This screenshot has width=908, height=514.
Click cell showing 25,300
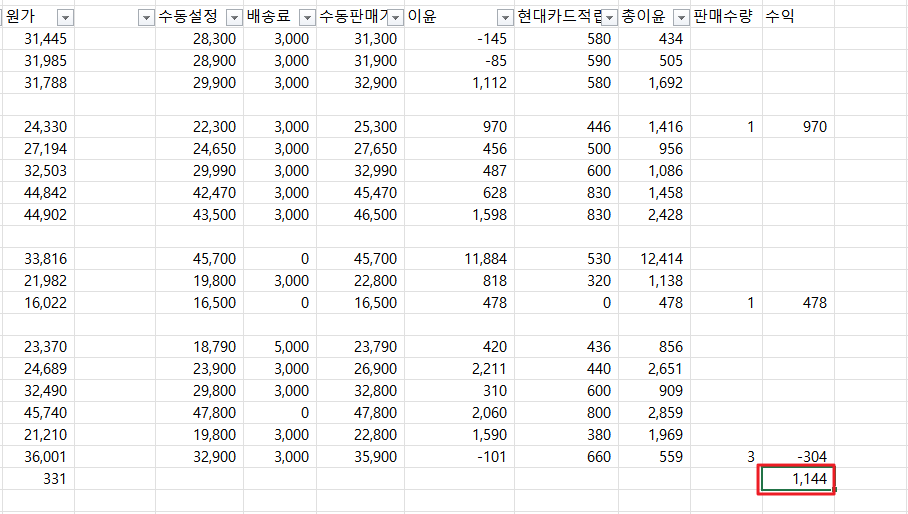(x=360, y=127)
